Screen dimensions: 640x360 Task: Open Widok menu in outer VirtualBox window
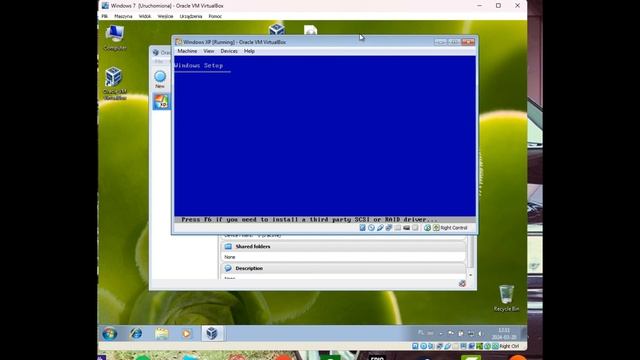145,16
